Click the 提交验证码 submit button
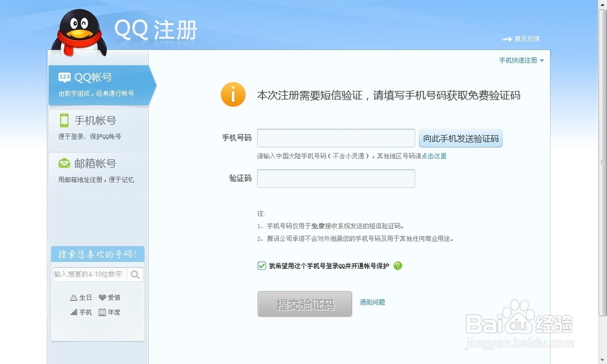The width and height of the screenshot is (607, 364). point(305,304)
